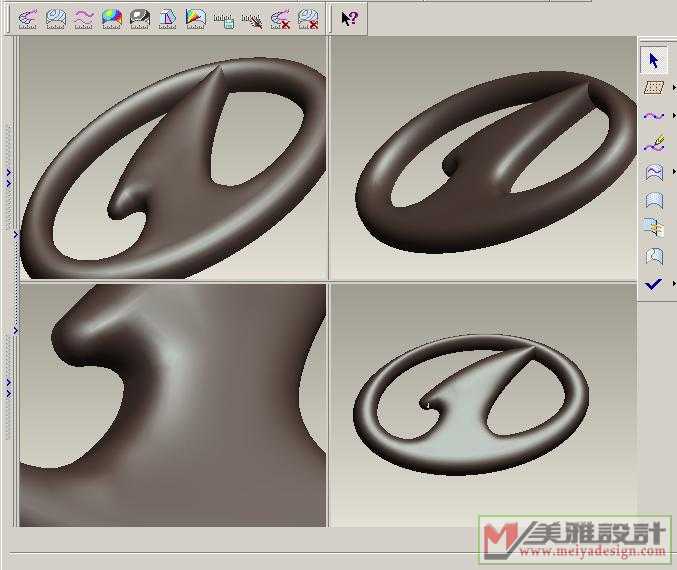
Task: Create a Surface from boundary curves tool
Action: coord(654,200)
